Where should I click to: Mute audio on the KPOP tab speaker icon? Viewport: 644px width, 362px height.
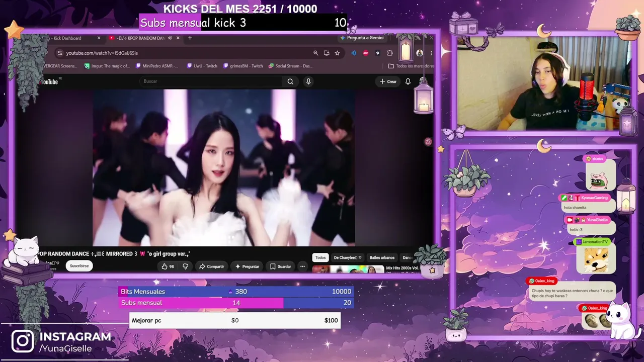(x=170, y=38)
